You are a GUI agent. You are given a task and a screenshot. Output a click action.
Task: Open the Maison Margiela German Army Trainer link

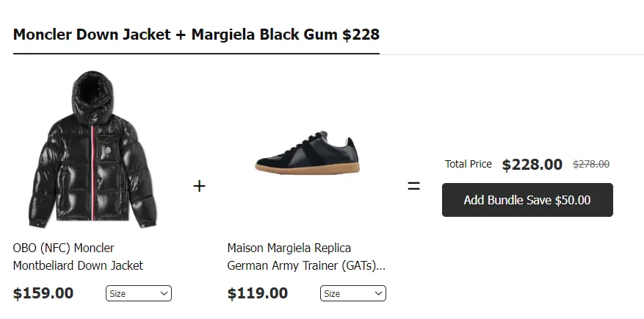(305, 257)
